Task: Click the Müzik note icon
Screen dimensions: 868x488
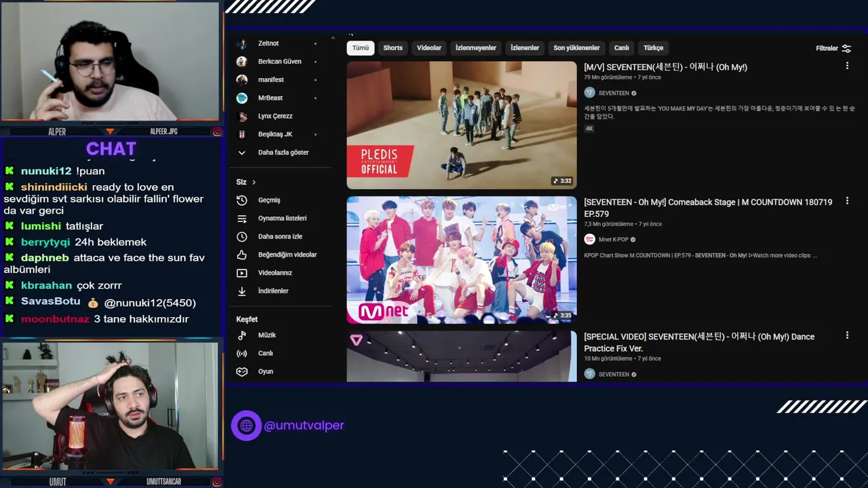Action: (x=241, y=335)
